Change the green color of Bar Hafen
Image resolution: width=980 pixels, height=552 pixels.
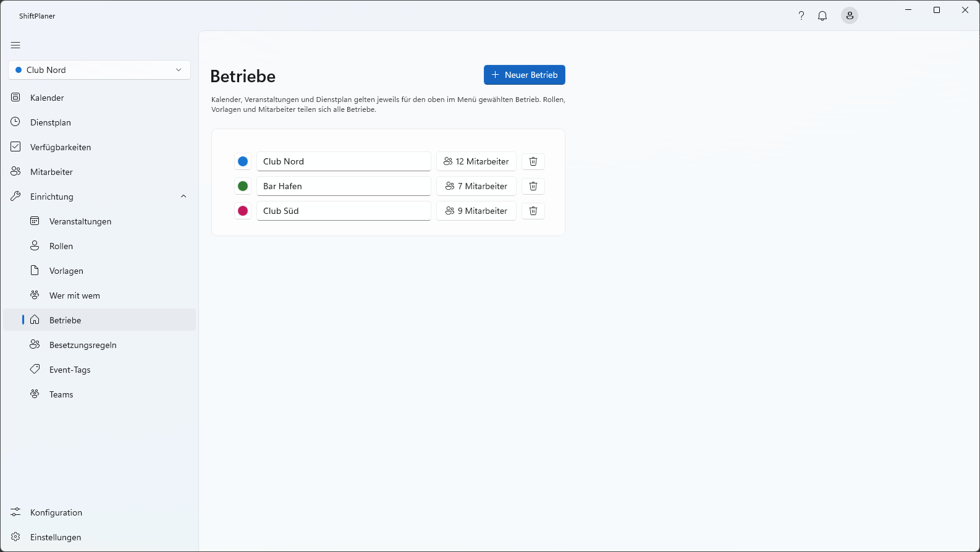(243, 186)
